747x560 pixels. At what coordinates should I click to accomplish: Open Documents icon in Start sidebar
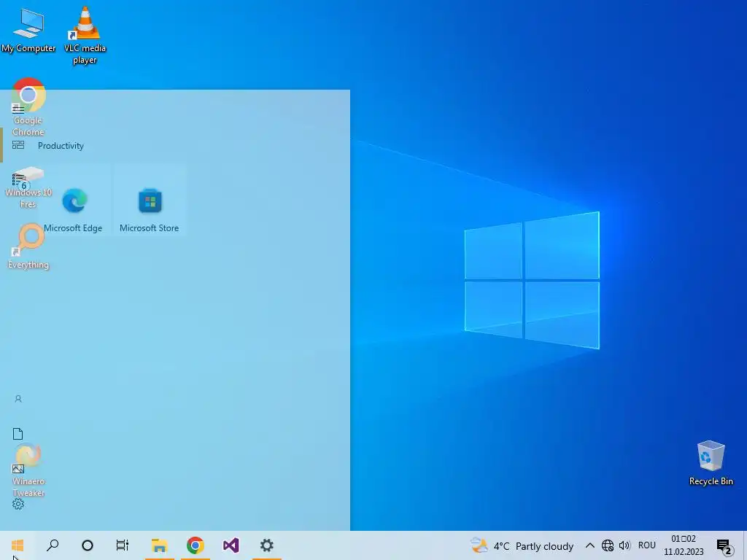[18, 434]
